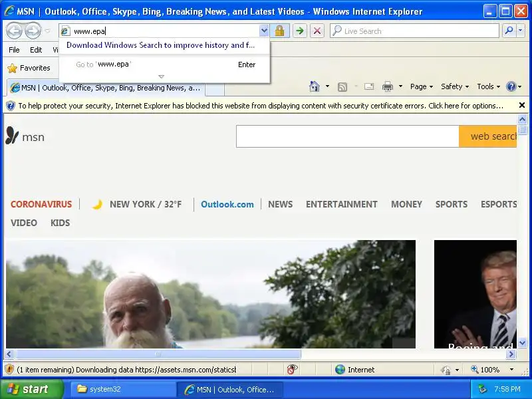Open the Print options dropdown arrow

400,86
